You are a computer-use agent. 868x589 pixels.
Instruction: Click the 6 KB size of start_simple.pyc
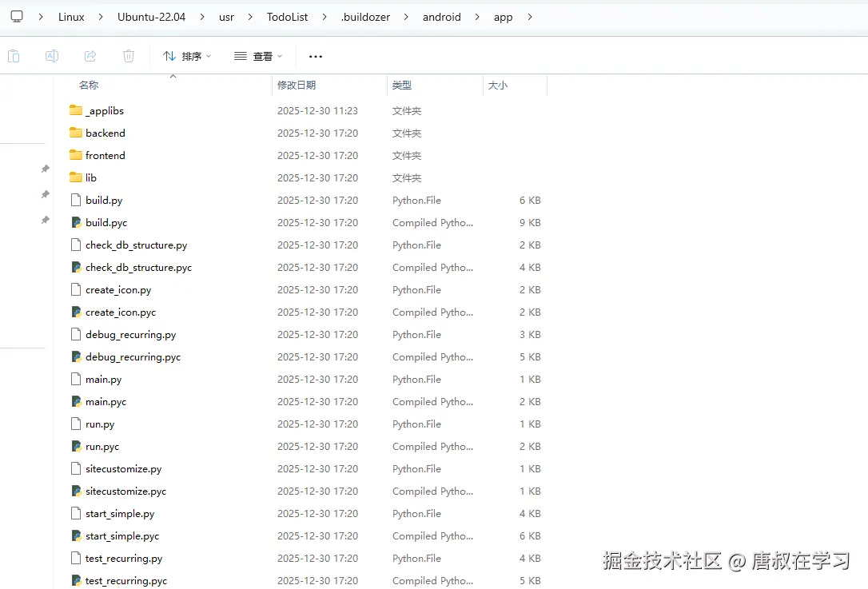[530, 536]
